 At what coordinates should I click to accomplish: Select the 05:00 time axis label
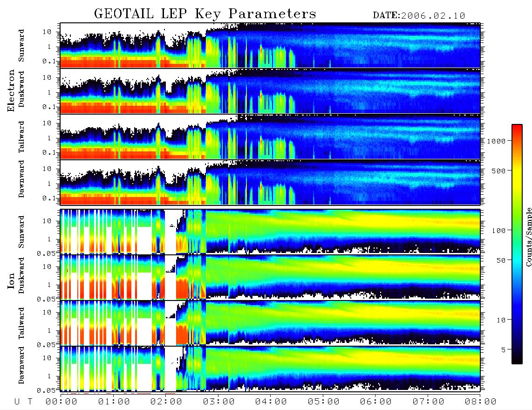click(x=324, y=402)
